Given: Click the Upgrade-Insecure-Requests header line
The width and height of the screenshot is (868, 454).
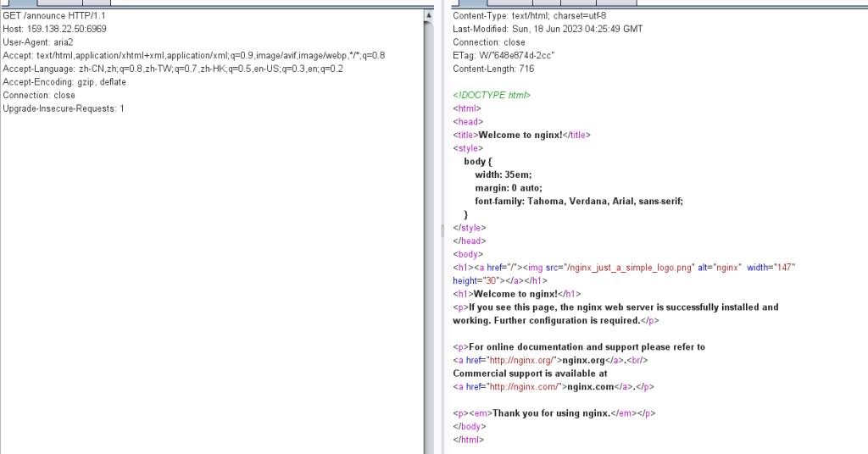Looking at the screenshot, I should 64,108.
